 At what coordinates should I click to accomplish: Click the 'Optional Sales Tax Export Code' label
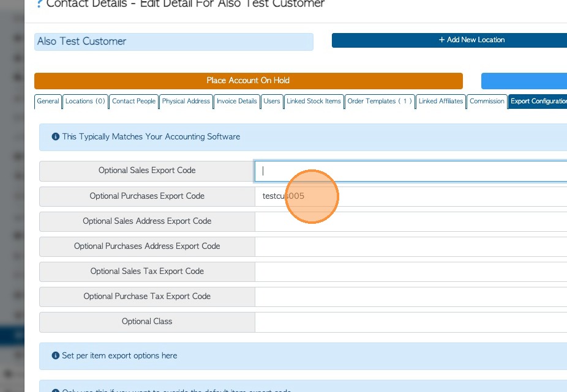(x=147, y=272)
